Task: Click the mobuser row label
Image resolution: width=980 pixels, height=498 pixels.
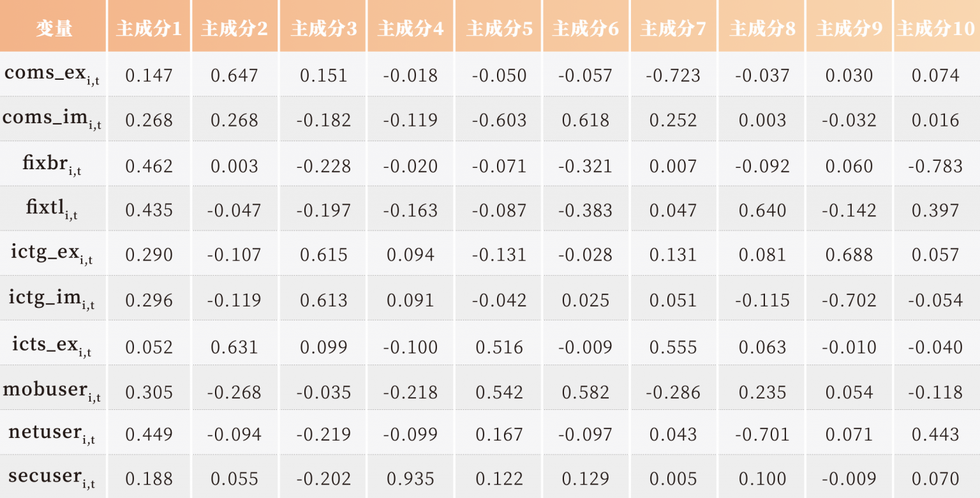Action: [52, 391]
